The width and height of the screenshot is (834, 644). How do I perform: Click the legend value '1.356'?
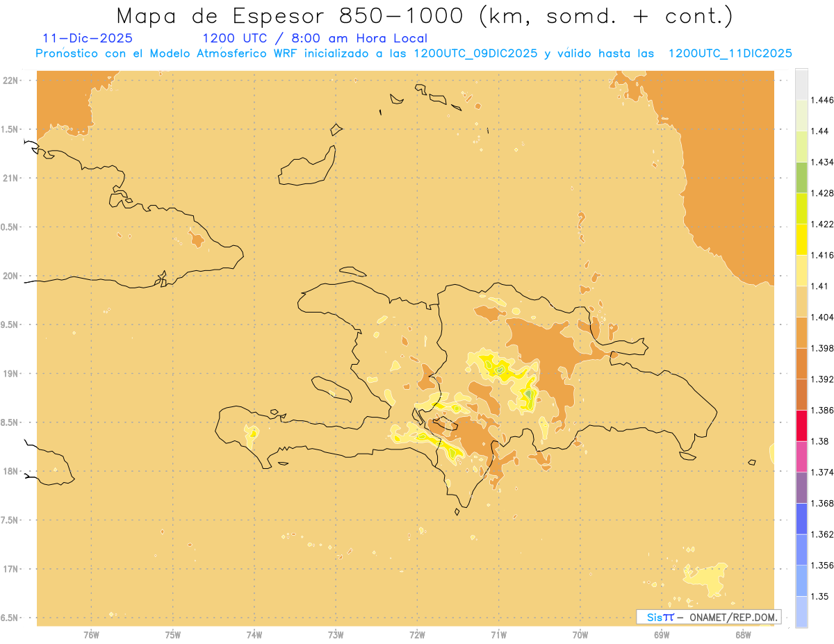tap(822, 565)
